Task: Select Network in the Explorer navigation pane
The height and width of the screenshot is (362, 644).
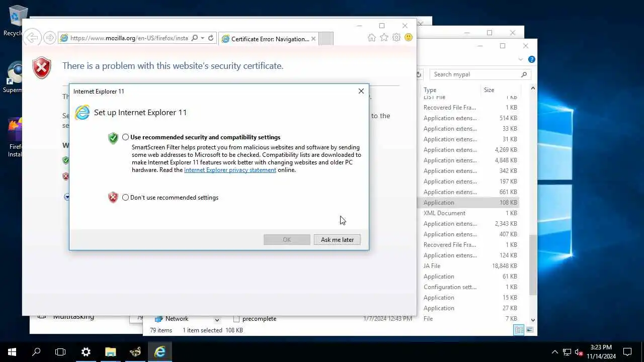Action: [177, 319]
